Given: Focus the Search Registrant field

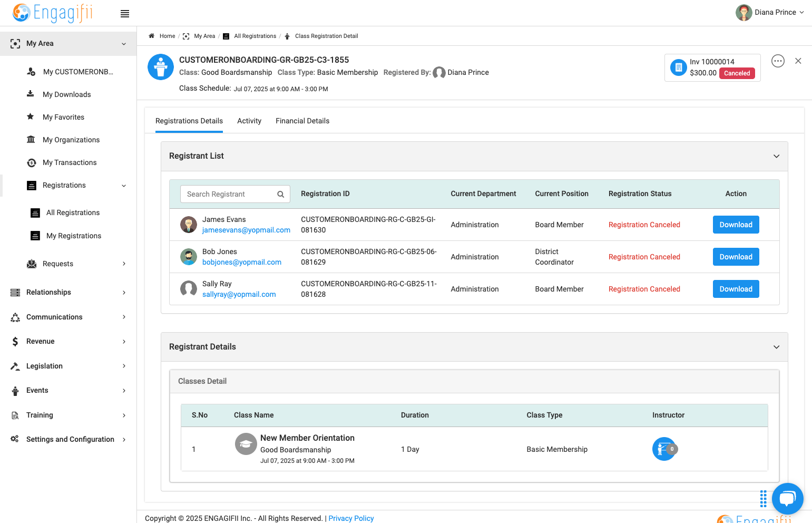Looking at the screenshot, I should click(x=235, y=194).
